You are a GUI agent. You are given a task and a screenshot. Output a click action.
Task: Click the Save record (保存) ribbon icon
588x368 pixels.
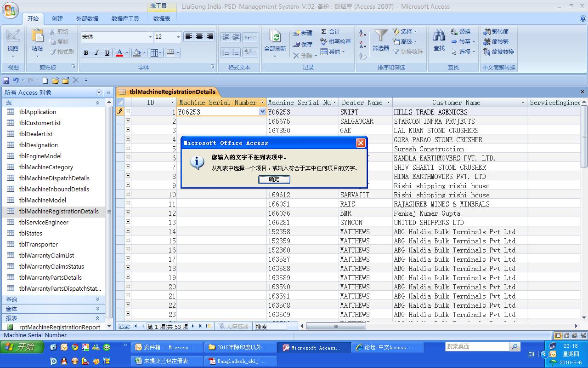296,44
